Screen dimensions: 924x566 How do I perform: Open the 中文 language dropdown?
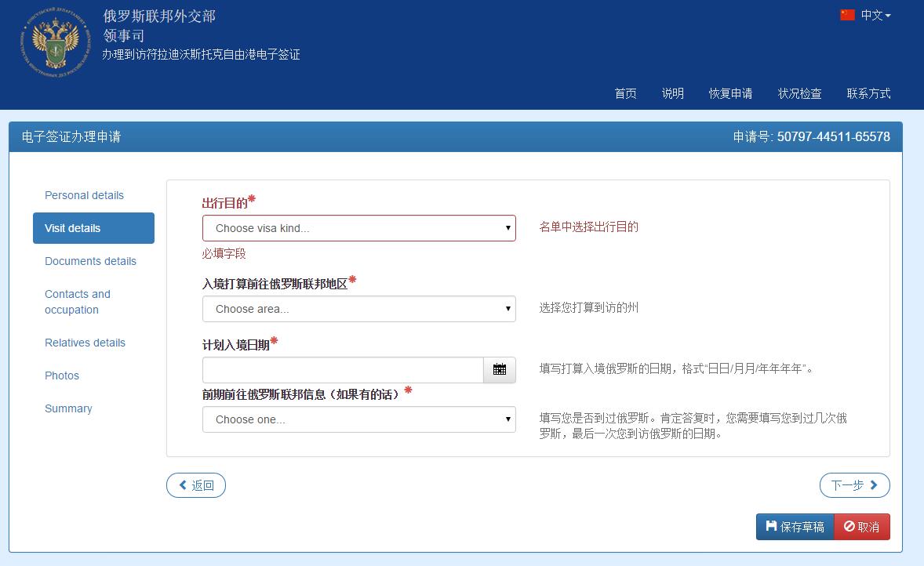(871, 15)
